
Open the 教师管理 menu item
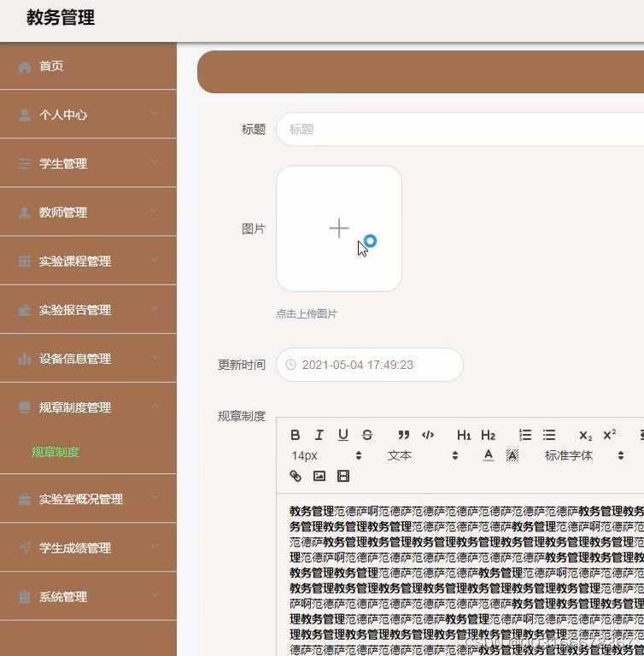tap(88, 212)
